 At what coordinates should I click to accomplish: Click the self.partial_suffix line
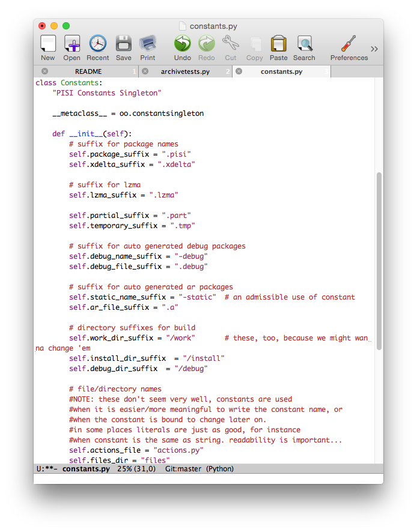coord(130,216)
